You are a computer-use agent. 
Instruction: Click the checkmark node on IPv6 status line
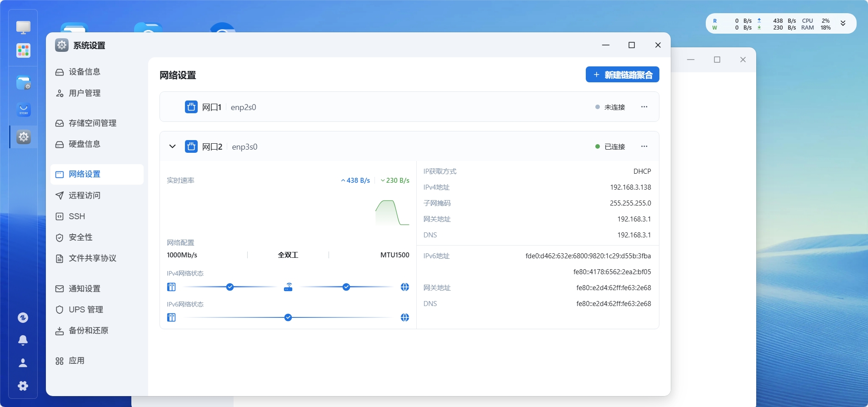click(x=288, y=317)
